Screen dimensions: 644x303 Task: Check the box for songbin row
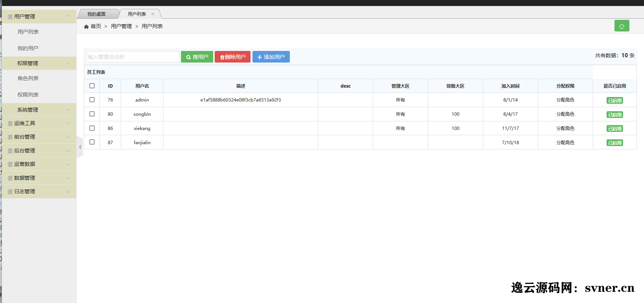[92, 114]
